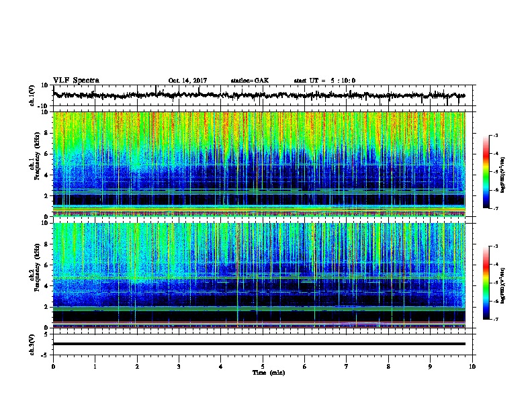Select the "Oct. 14, 2017" date text

187,81
